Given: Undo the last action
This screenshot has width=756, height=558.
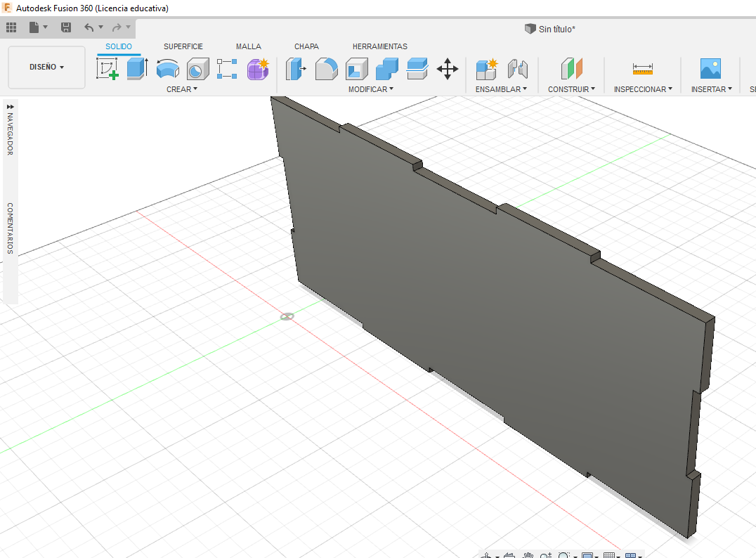Looking at the screenshot, I should [89, 27].
